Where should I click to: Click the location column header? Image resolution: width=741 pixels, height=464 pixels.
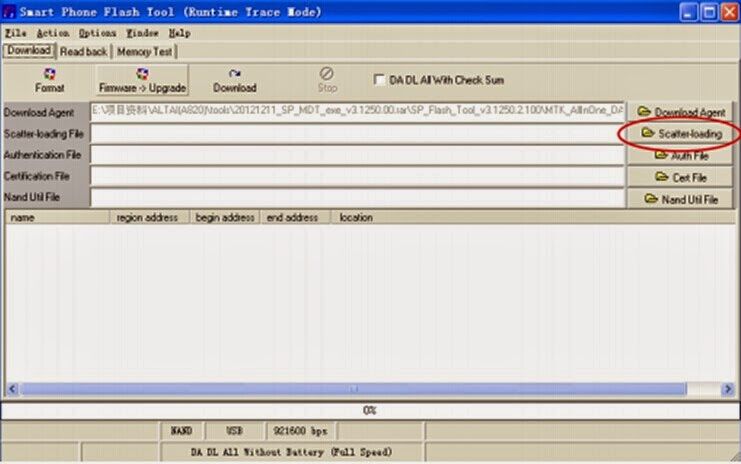pos(533,217)
